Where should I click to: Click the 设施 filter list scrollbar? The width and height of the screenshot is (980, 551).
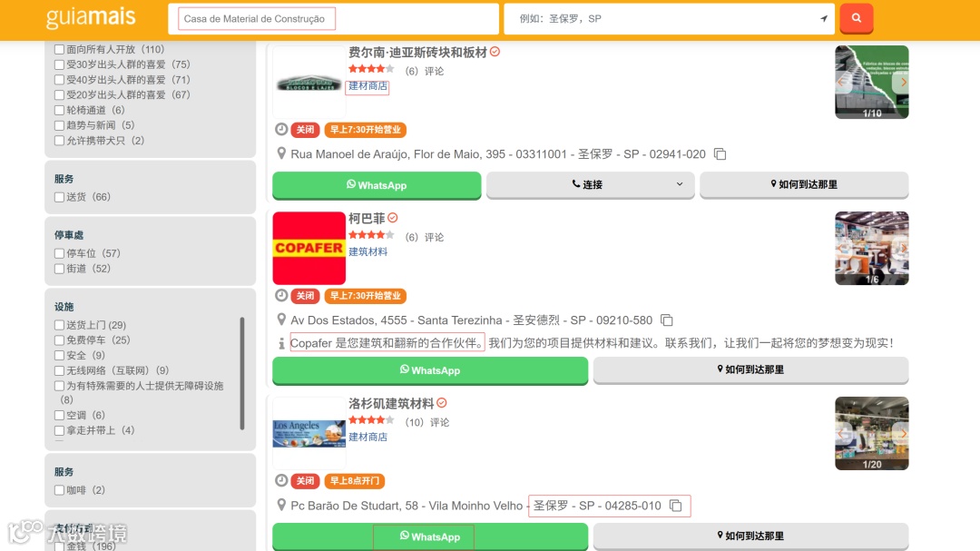coord(242,373)
